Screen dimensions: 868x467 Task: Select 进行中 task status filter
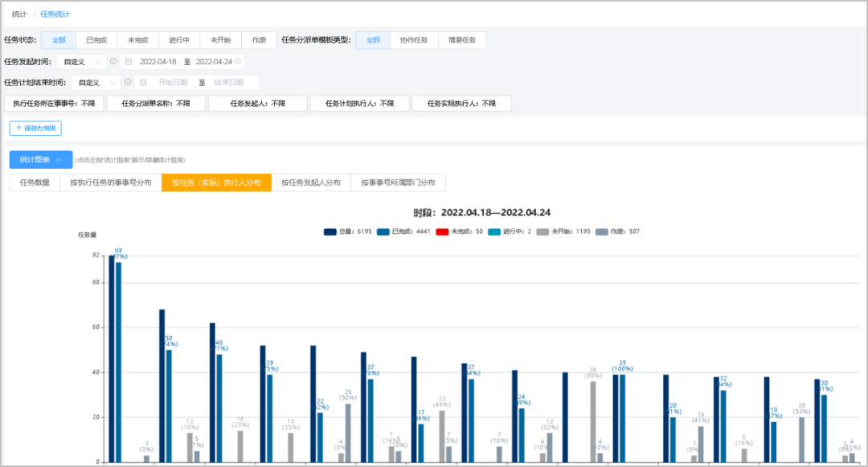178,40
